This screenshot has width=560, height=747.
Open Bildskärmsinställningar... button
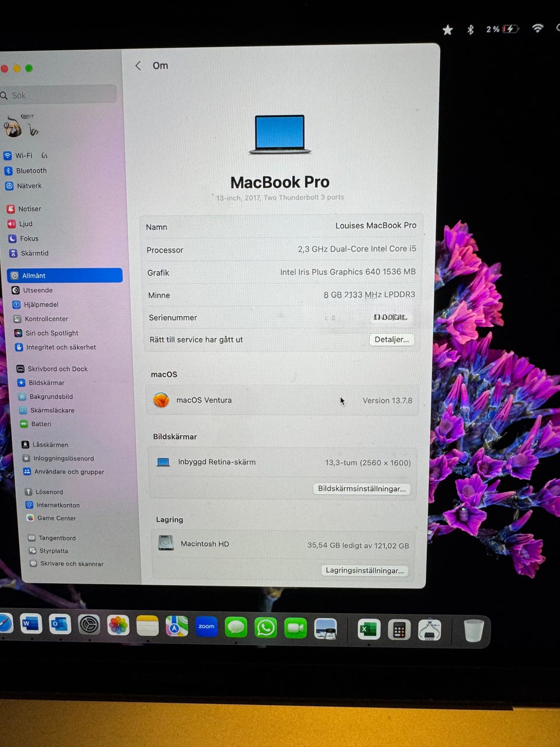[362, 489]
